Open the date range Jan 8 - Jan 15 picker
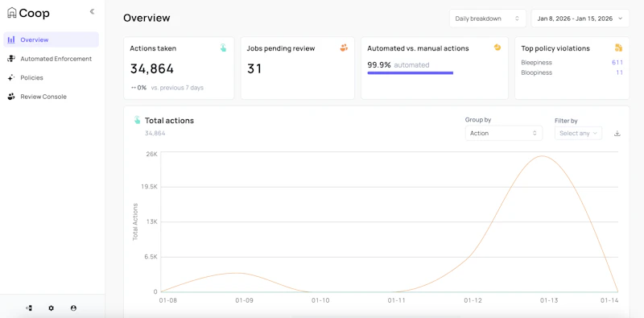The image size is (644, 318). coord(580,19)
